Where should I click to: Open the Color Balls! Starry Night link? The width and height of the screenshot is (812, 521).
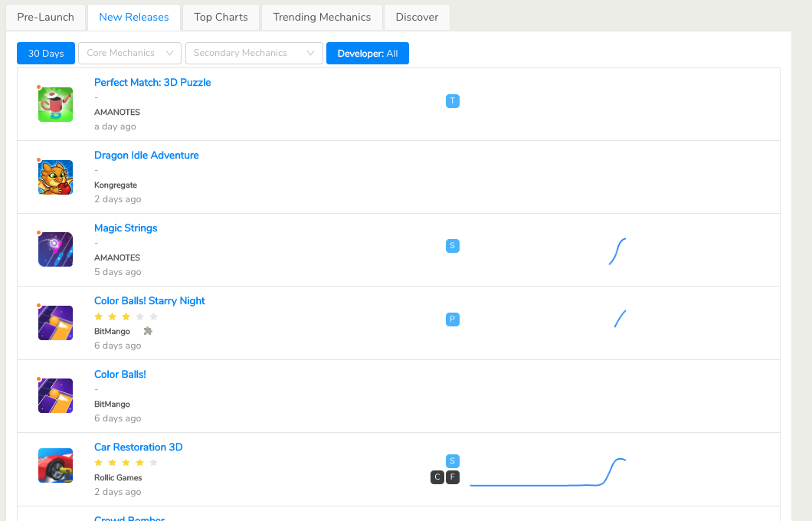pyautogui.click(x=149, y=301)
